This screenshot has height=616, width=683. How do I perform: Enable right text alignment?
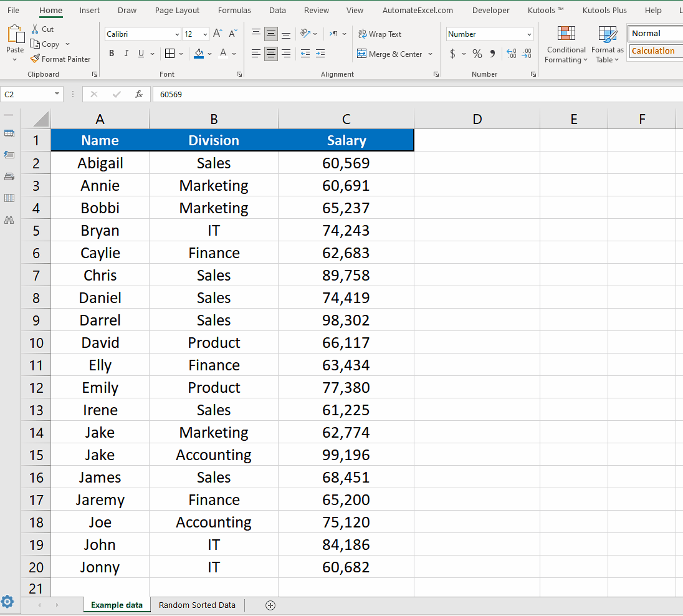(285, 54)
